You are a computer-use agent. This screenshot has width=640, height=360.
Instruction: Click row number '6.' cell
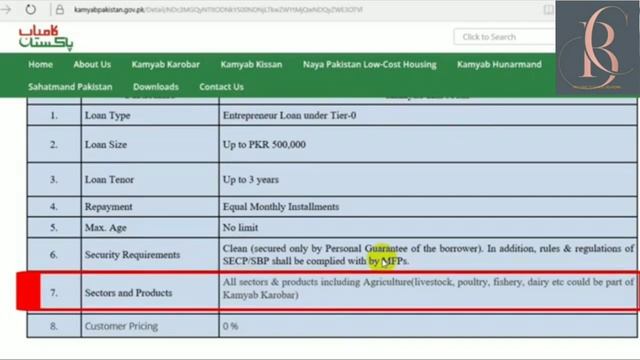54,255
